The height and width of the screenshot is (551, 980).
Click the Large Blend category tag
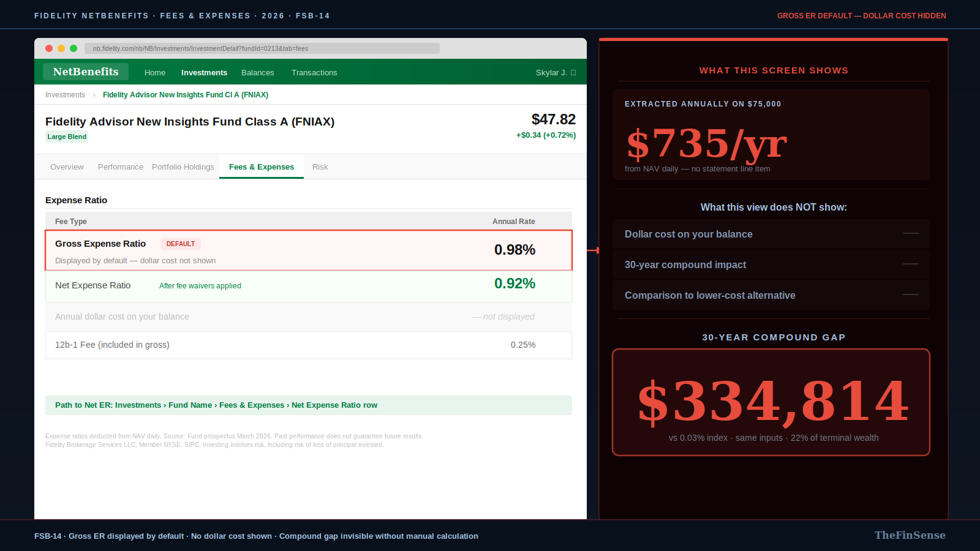(x=66, y=137)
